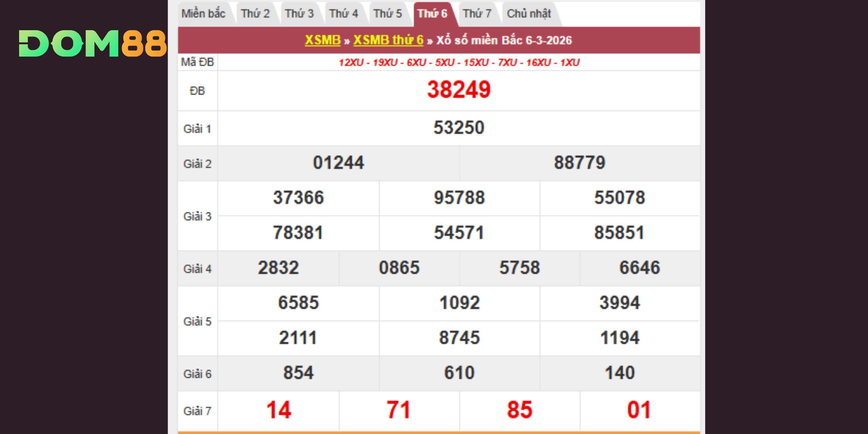Open the Thứ 5 results tab

coord(387,14)
